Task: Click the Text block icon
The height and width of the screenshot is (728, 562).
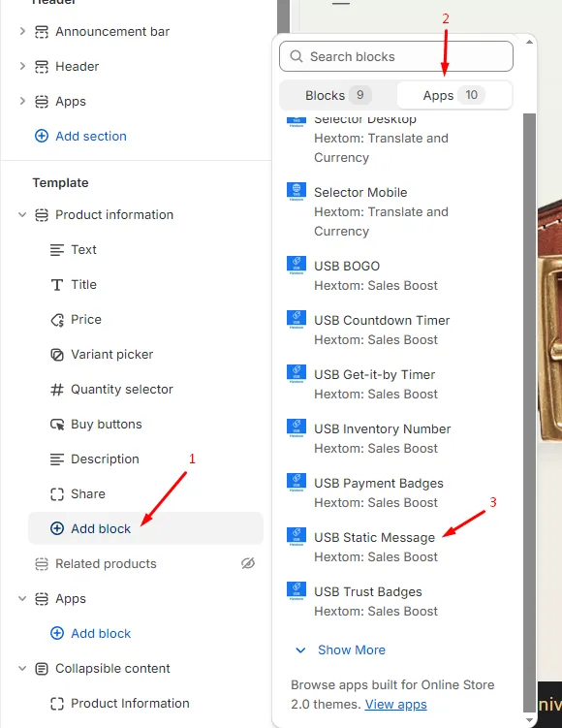Action: [x=57, y=250]
